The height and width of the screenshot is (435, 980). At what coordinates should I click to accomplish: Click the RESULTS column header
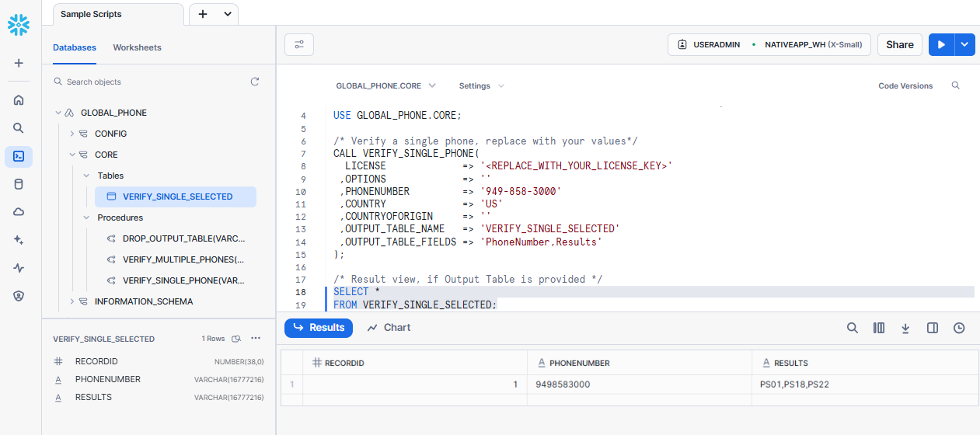pos(864,363)
